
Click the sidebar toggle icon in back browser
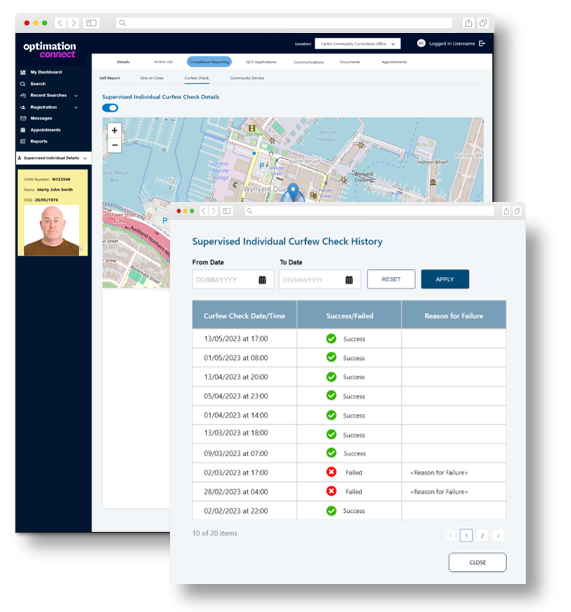91,23
